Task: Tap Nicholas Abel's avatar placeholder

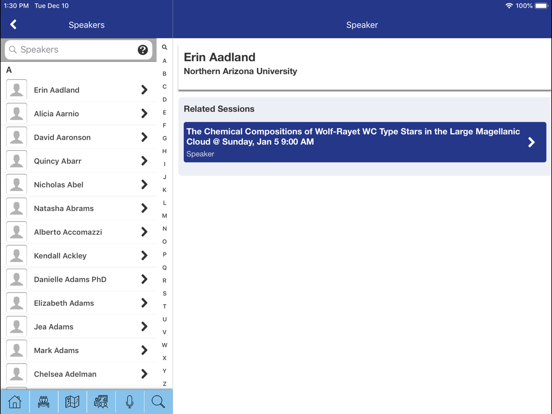Action: point(17,184)
